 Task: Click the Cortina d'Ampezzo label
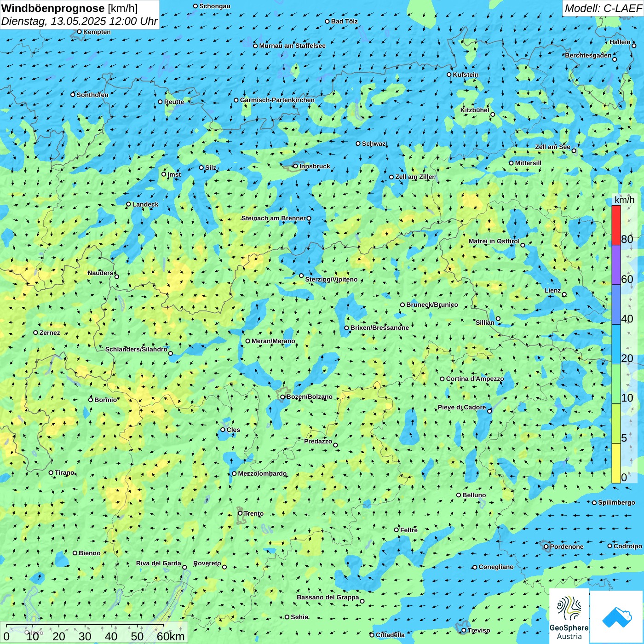pyautogui.click(x=475, y=379)
